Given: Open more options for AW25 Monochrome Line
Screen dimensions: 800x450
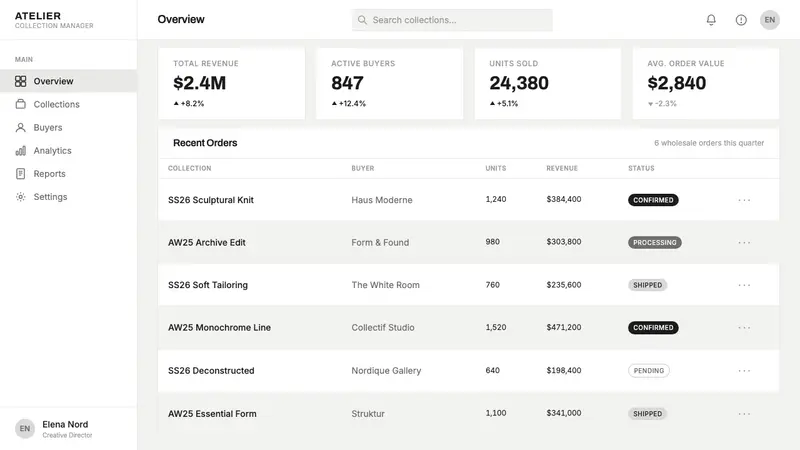Looking at the screenshot, I should click(x=744, y=328).
